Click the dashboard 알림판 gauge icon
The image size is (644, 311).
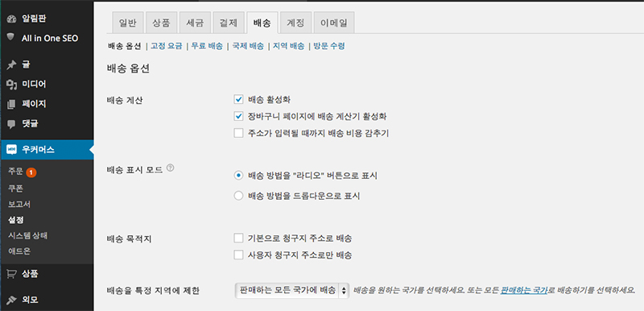coord(11,19)
